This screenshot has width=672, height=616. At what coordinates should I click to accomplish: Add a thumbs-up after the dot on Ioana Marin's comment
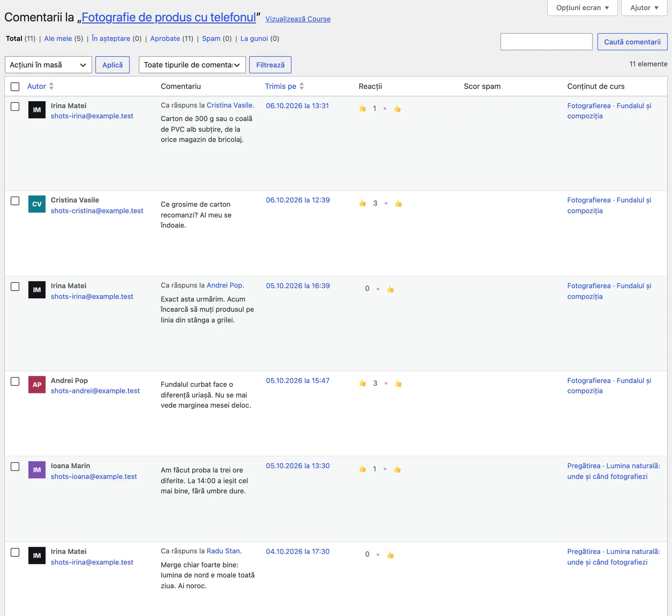pyautogui.click(x=397, y=469)
